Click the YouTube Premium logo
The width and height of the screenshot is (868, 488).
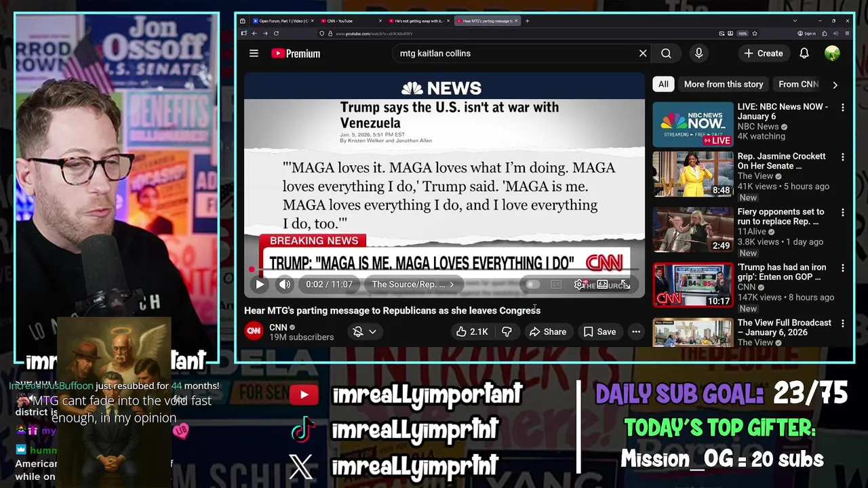point(296,54)
